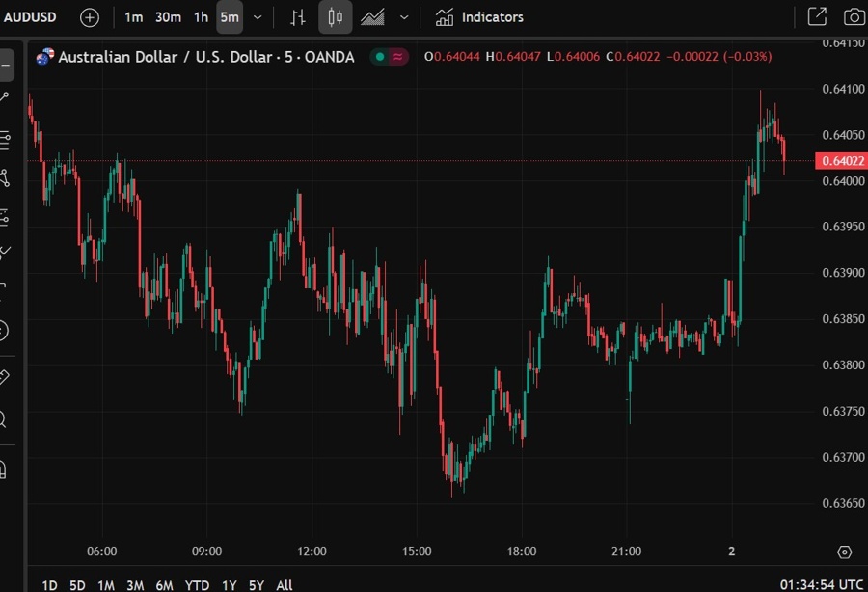Click the 0.64100 price axis label
This screenshot has height=592, width=868.
[843, 89]
